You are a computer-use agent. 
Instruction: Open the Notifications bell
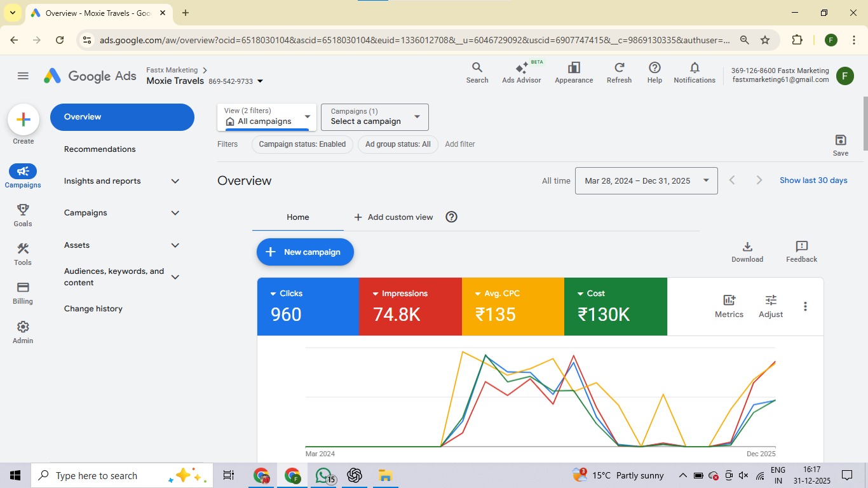point(694,71)
